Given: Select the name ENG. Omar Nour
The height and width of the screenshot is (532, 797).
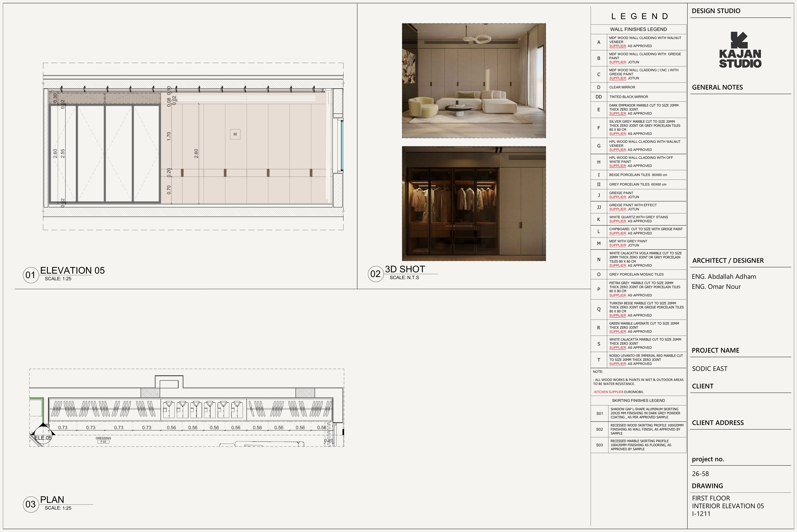Looking at the screenshot, I should 716,287.
